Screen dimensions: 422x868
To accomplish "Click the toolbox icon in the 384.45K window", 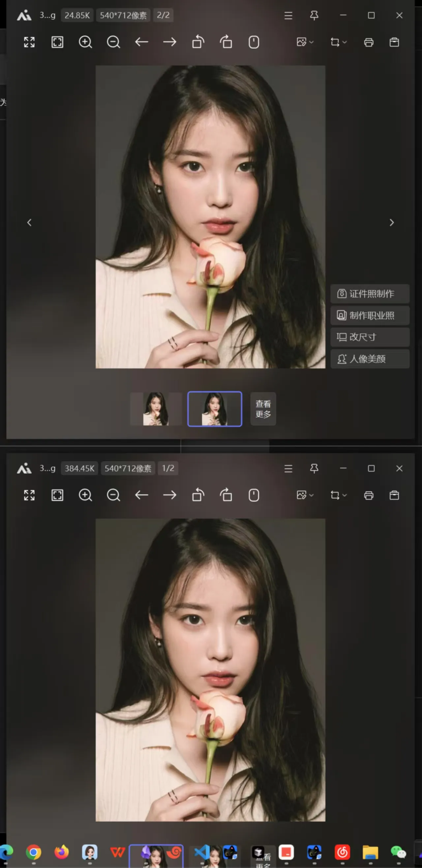I will pyautogui.click(x=394, y=495).
